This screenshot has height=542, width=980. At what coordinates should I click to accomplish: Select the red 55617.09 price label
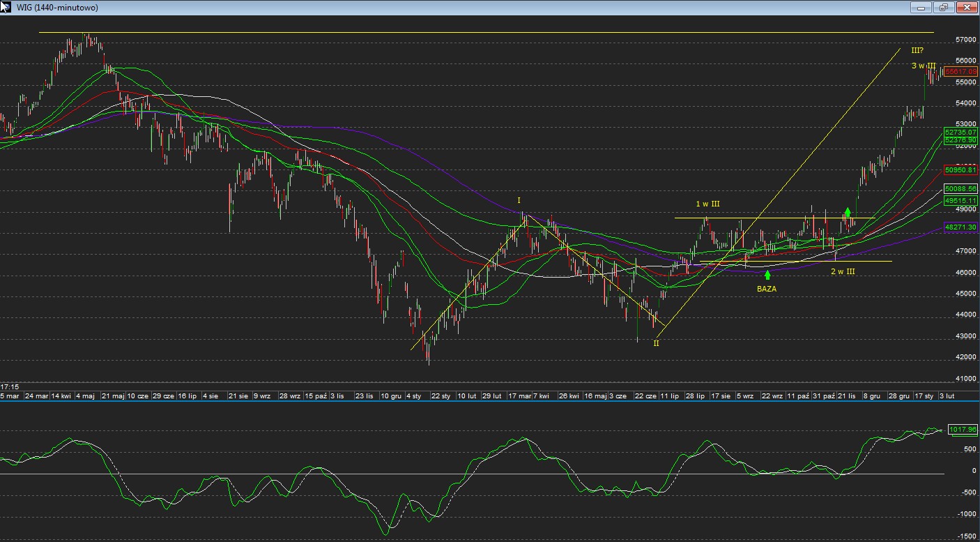click(960, 71)
